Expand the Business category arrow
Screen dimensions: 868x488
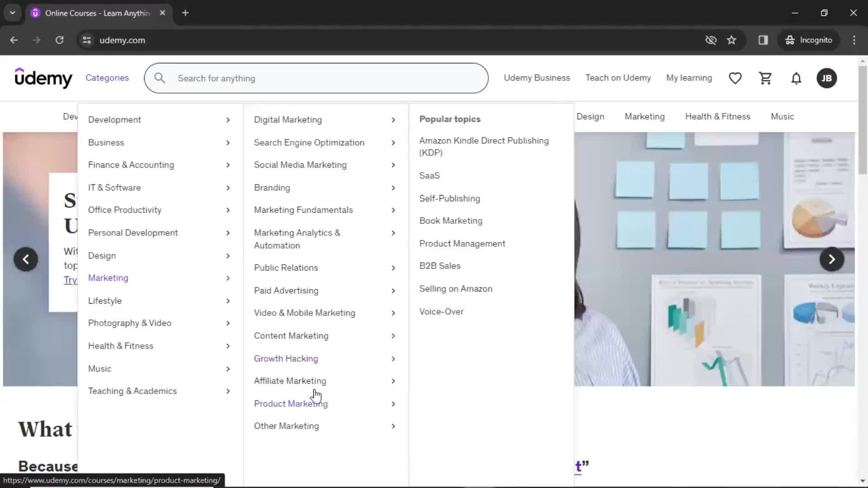click(228, 143)
